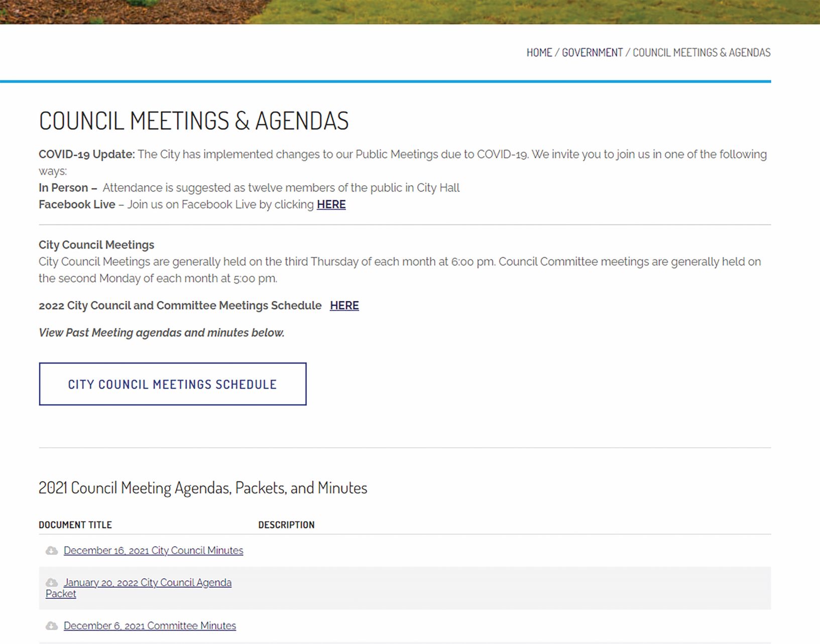
Task: Click the cloud icon for January 20 agenda packet
Action: [x=52, y=583]
